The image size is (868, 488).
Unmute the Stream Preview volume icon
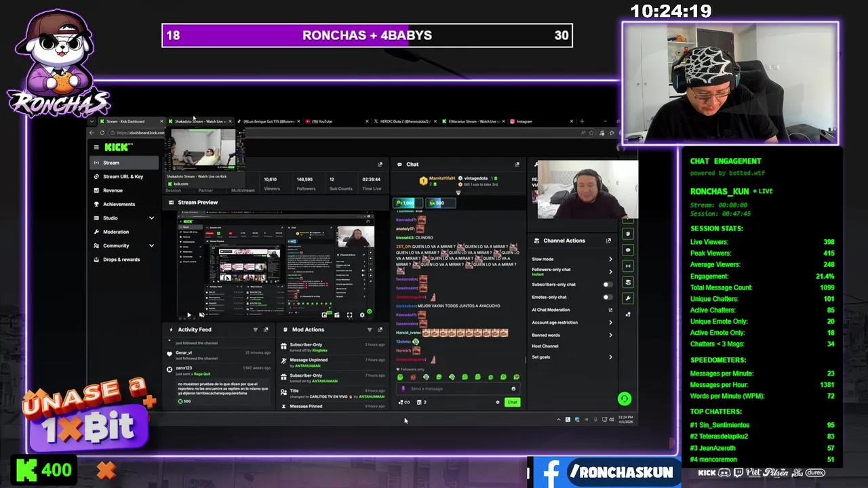pos(201,315)
